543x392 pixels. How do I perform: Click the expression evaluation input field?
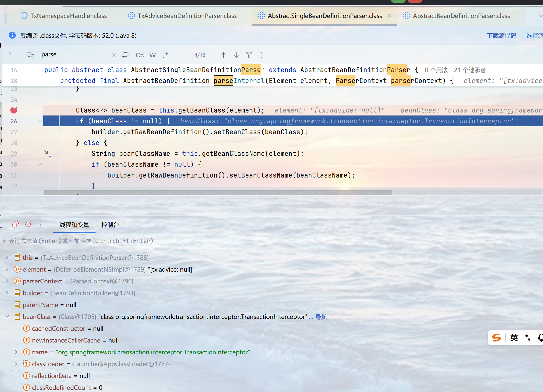pos(148,241)
